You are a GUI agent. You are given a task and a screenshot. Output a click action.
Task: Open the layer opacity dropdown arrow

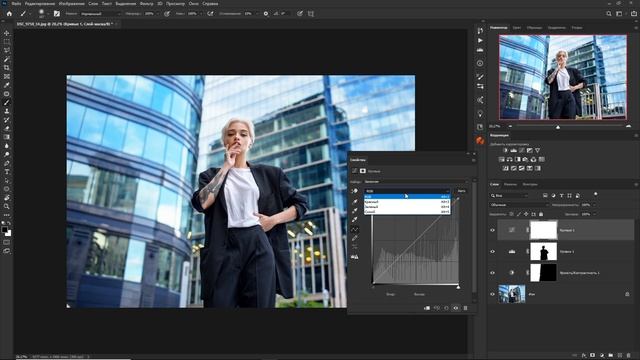[x=594, y=205]
